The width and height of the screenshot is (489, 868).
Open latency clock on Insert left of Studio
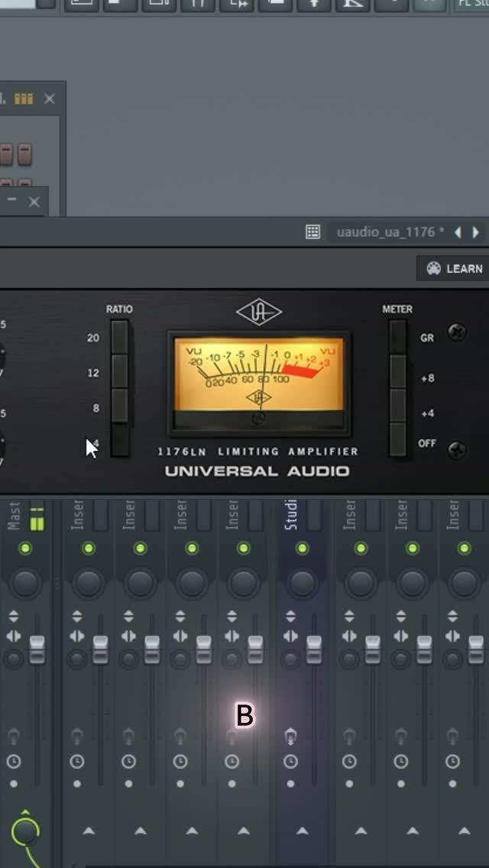pos(232,763)
